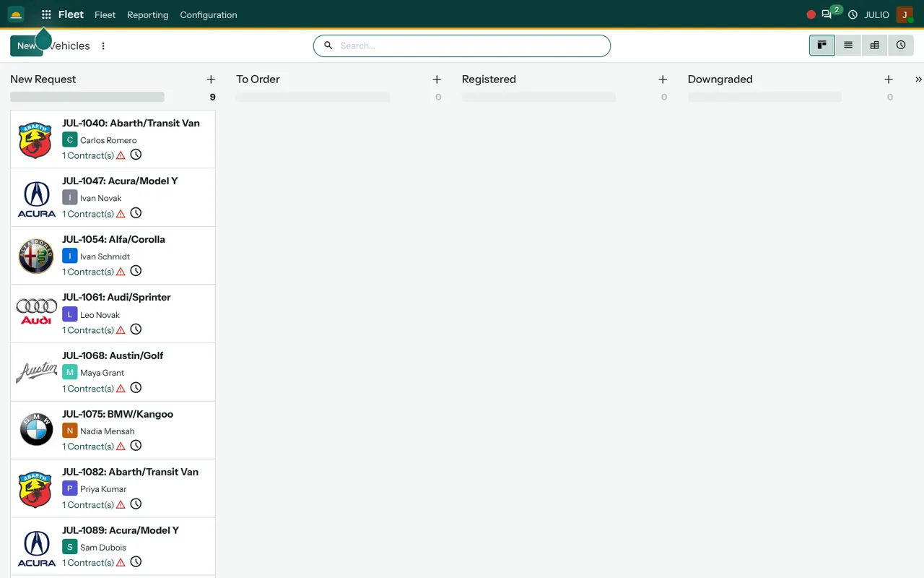Click the BMW logo on JUL-1075 card
The height and width of the screenshot is (578, 924).
(x=36, y=430)
